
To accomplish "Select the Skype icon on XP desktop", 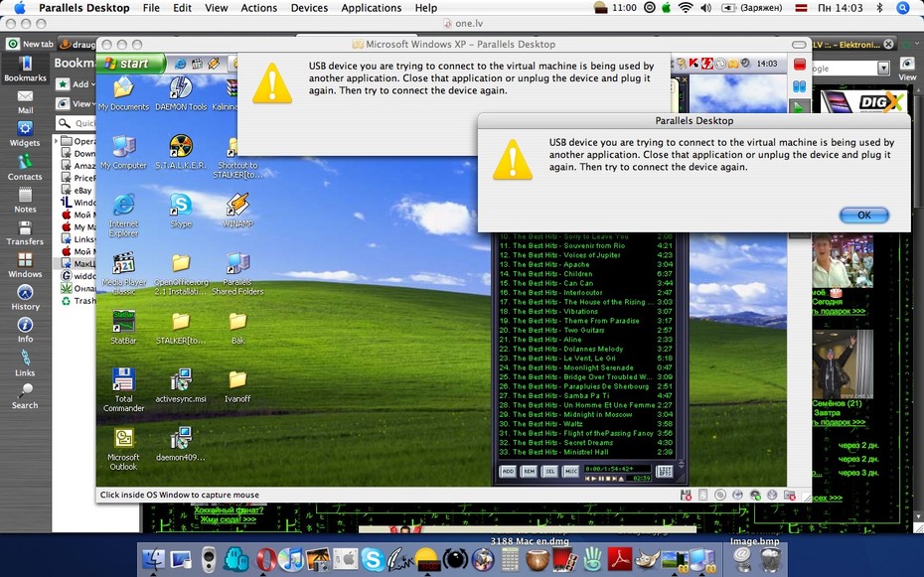I will (x=181, y=211).
